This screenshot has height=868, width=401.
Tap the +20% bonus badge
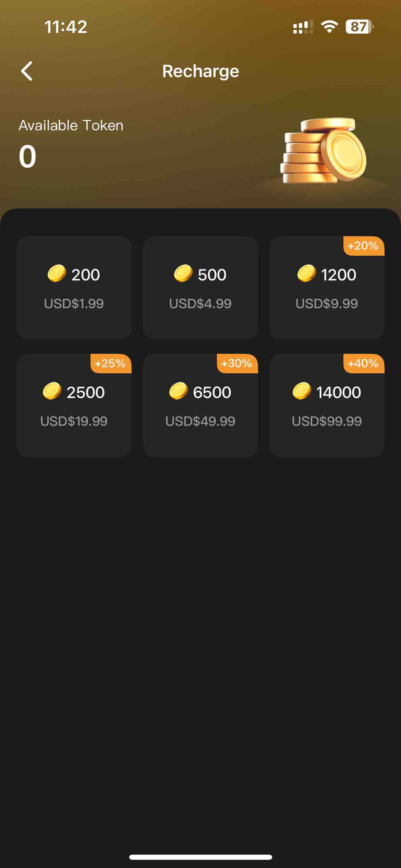[x=364, y=246]
